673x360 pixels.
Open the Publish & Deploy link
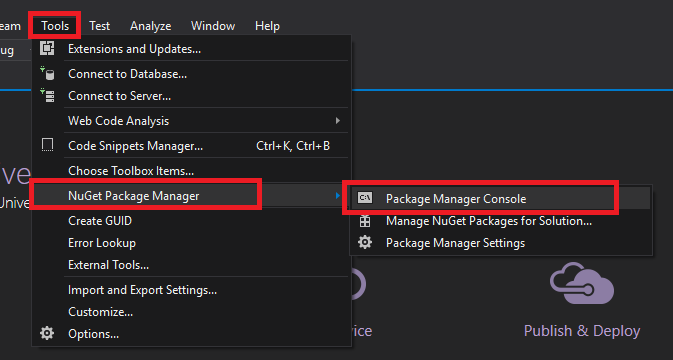[x=582, y=331]
